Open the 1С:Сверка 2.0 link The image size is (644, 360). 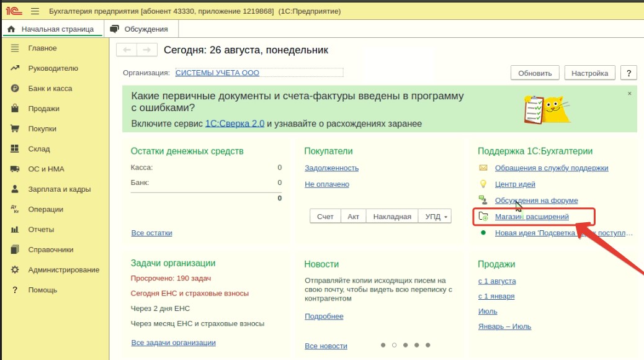point(235,124)
